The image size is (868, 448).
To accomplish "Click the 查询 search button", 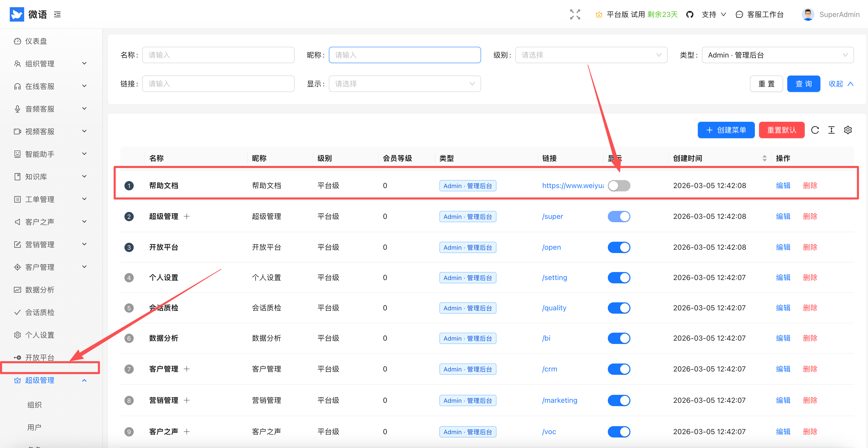I will [x=803, y=83].
